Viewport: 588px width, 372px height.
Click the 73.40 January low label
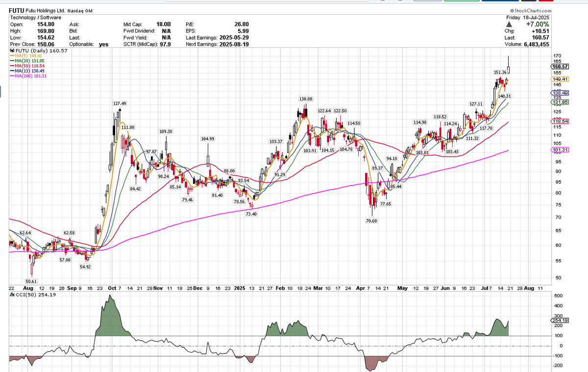click(x=252, y=215)
